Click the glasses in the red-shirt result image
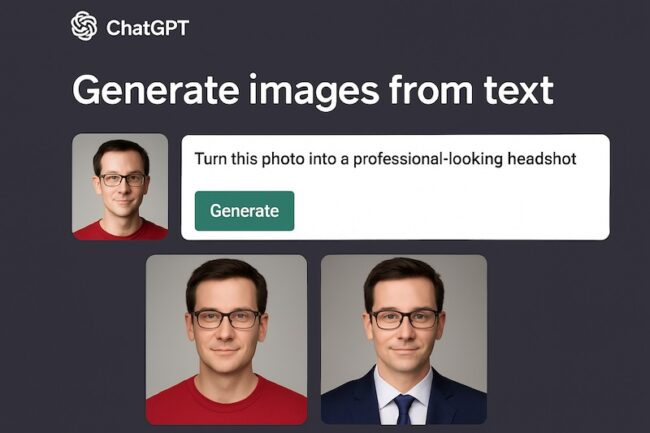The image size is (650, 433). tap(227, 319)
